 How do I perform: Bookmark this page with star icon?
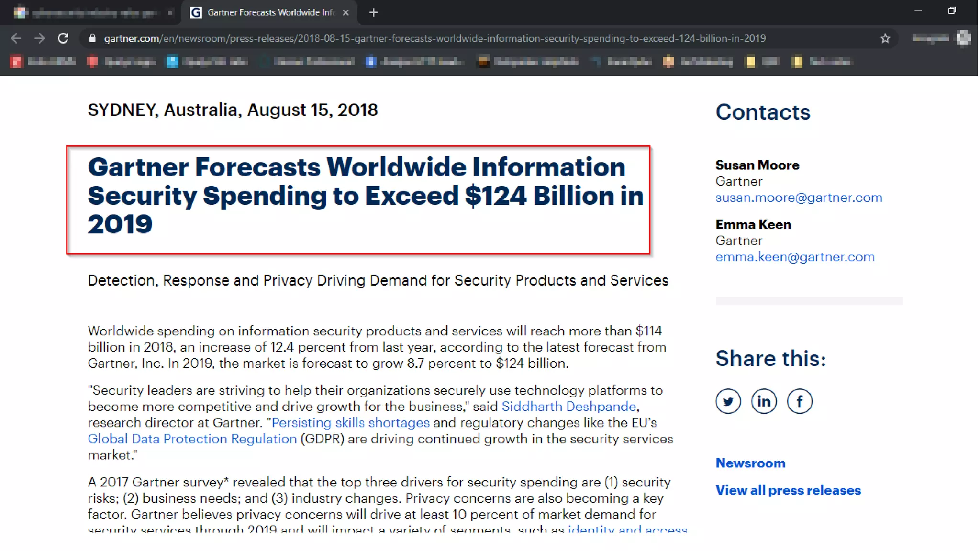coord(885,38)
